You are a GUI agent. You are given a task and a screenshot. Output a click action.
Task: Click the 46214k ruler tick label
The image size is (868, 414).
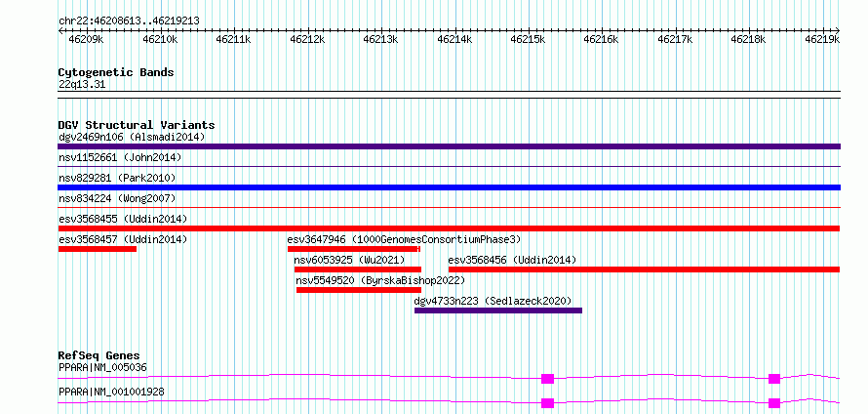tap(454, 39)
